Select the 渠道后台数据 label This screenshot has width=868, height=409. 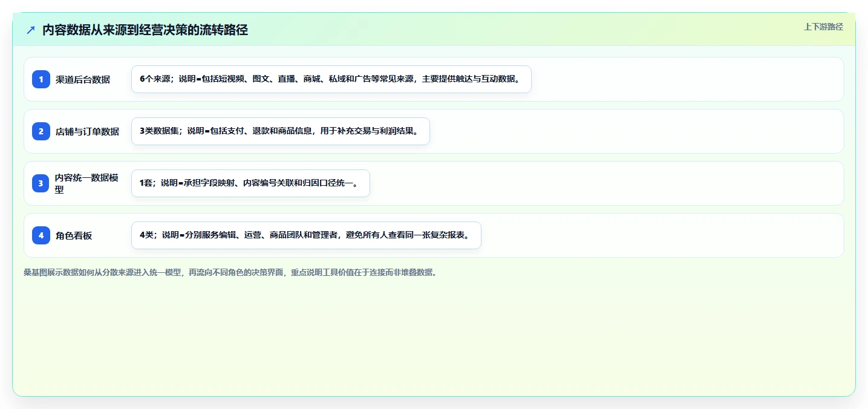pyautogui.click(x=83, y=79)
